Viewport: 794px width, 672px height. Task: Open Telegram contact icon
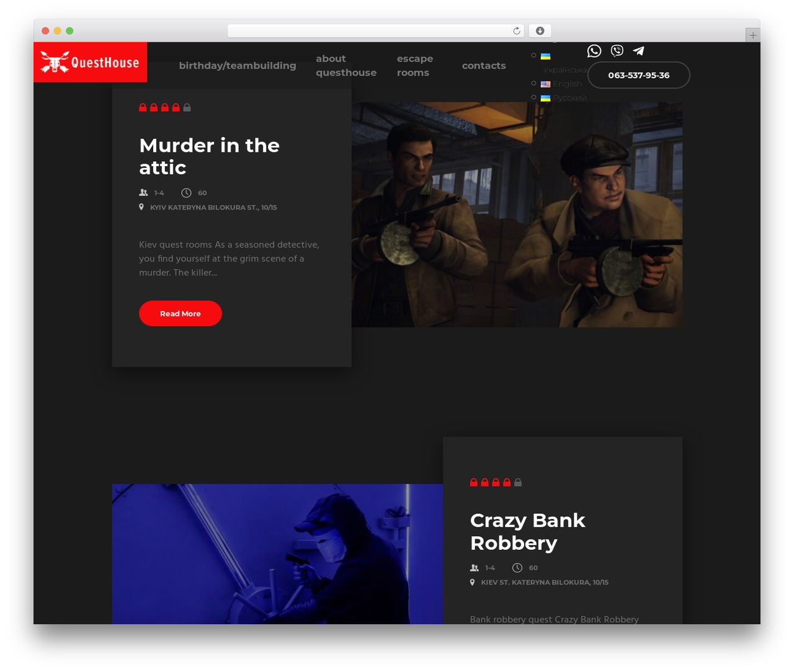[638, 51]
